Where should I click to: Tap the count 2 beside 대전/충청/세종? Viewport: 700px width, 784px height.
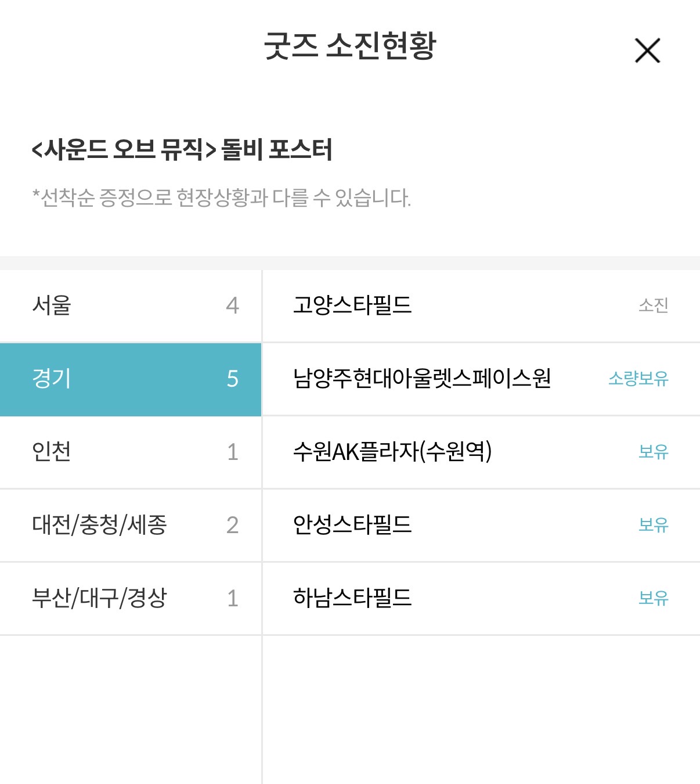232,526
